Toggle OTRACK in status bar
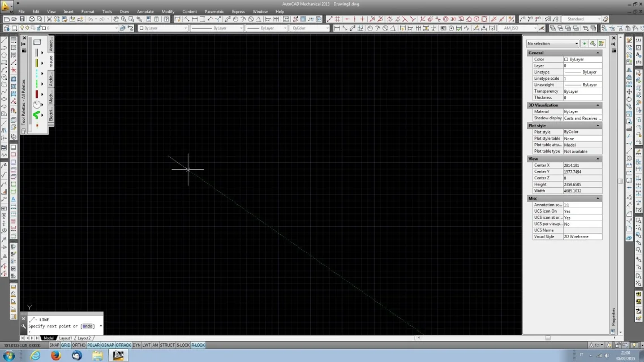Image resolution: width=644 pixels, height=362 pixels. pyautogui.click(x=123, y=345)
